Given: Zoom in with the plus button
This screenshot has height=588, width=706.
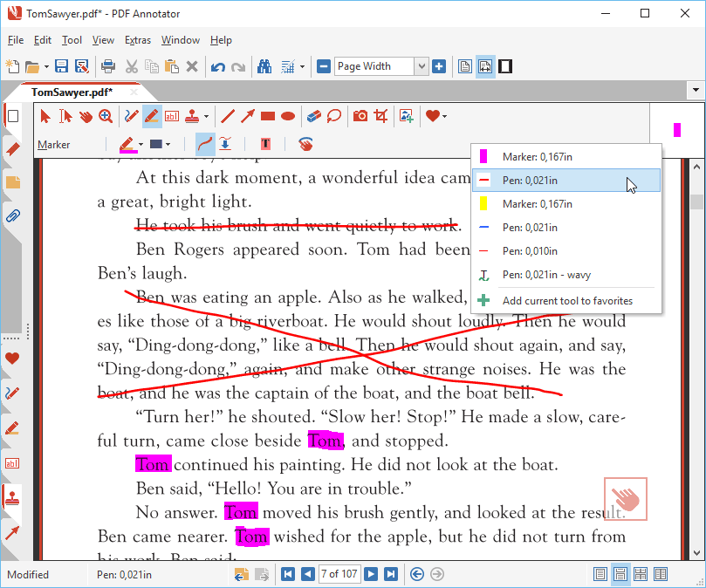Looking at the screenshot, I should (439, 66).
